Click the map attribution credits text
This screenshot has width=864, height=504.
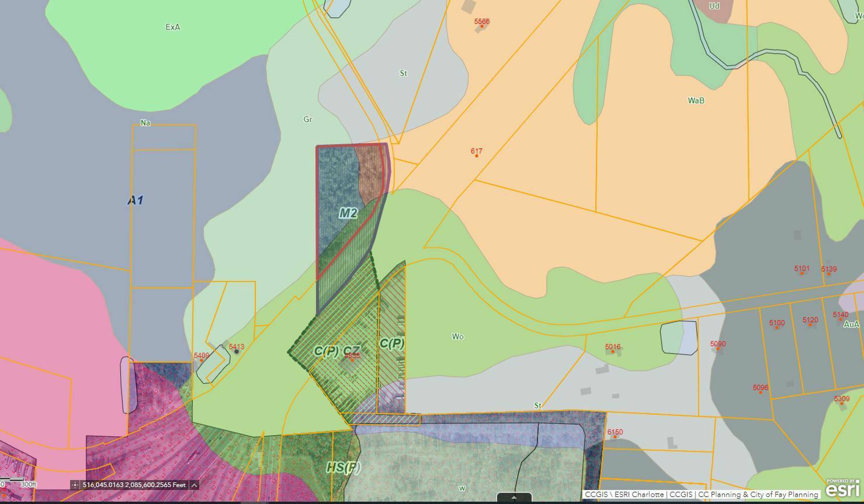pos(701,495)
